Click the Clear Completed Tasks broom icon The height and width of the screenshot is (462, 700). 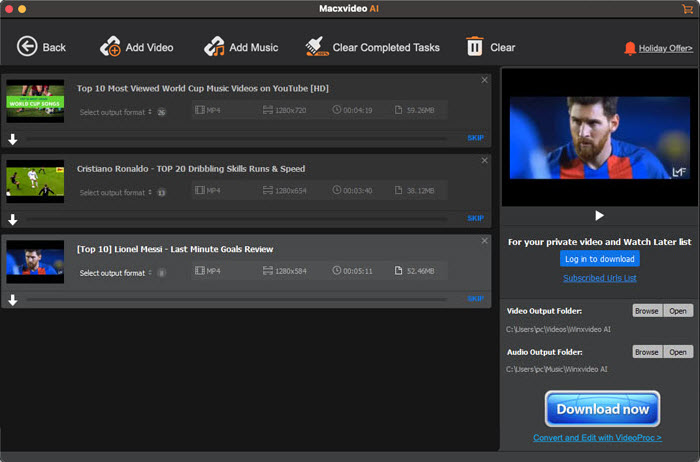coord(317,46)
